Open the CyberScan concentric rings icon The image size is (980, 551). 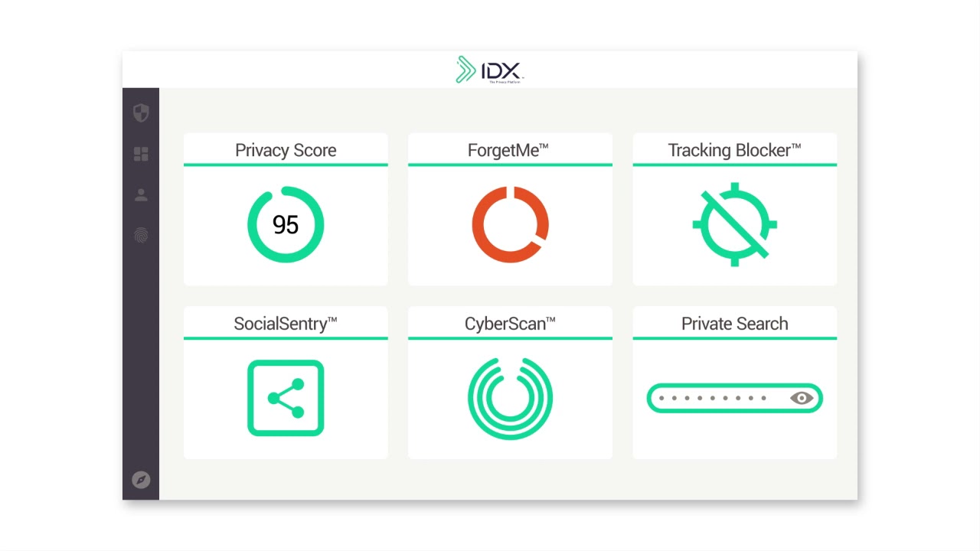tap(510, 398)
